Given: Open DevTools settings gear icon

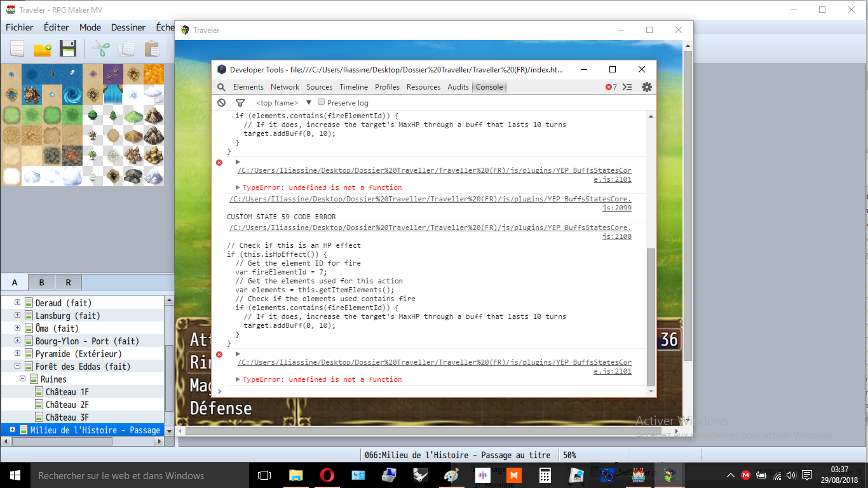Looking at the screenshot, I should tap(647, 87).
